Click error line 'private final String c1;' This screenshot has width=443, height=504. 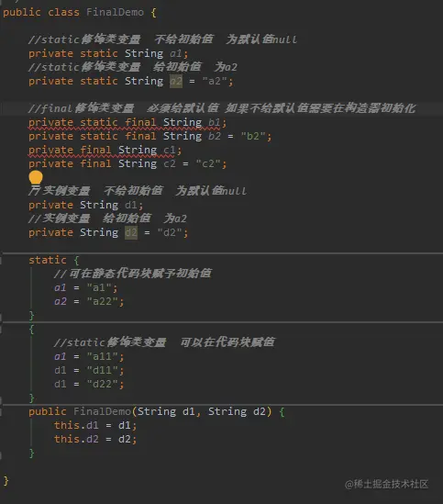105,151
